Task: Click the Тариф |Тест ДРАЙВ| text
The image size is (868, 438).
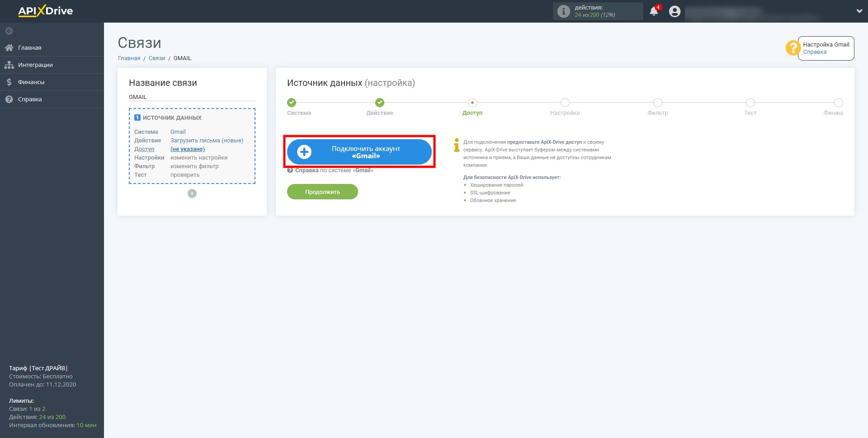Action: pyautogui.click(x=38, y=368)
